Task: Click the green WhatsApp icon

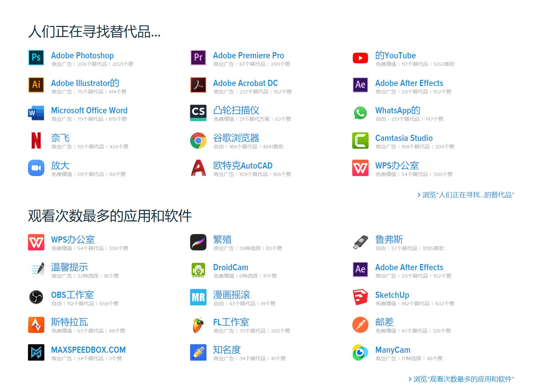Action: pos(360,113)
